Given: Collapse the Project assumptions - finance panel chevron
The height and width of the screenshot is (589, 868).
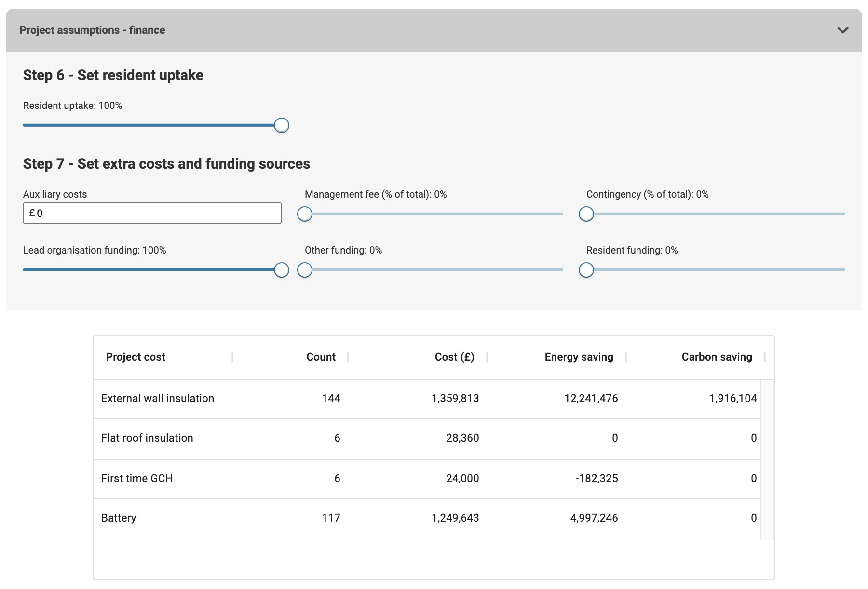Looking at the screenshot, I should coord(842,30).
